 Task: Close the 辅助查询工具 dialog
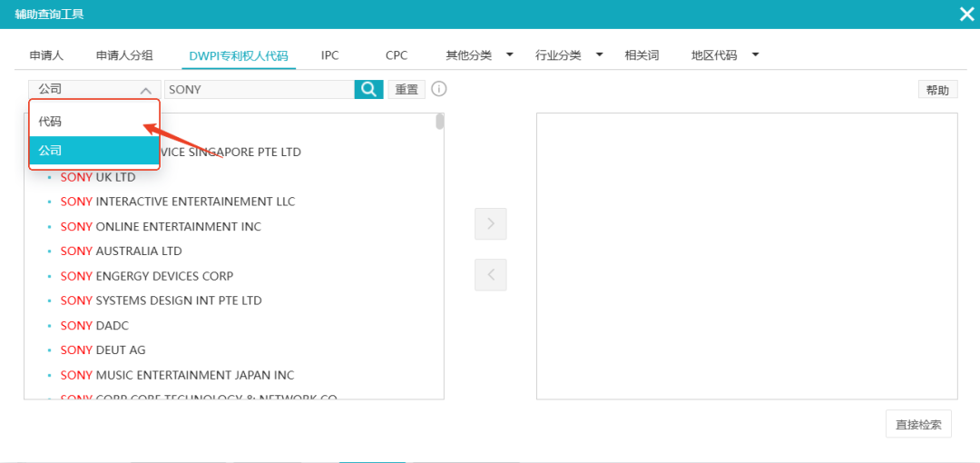tap(966, 15)
